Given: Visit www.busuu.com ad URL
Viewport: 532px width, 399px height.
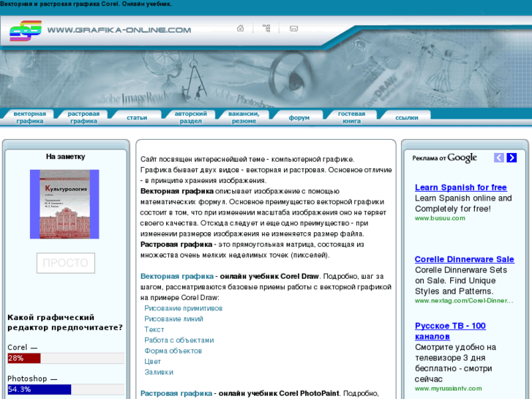Looking at the screenshot, I should [x=440, y=218].
